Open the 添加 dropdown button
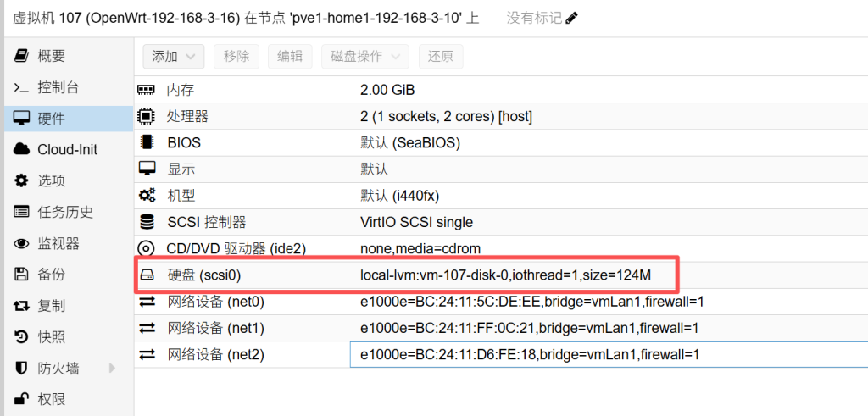Screen dimensions: 868x416 pos(174,57)
